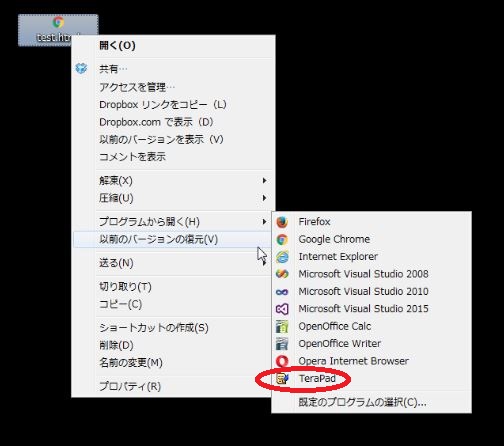
Task: Click the Visual Studio 2008 icon
Action: [282, 274]
